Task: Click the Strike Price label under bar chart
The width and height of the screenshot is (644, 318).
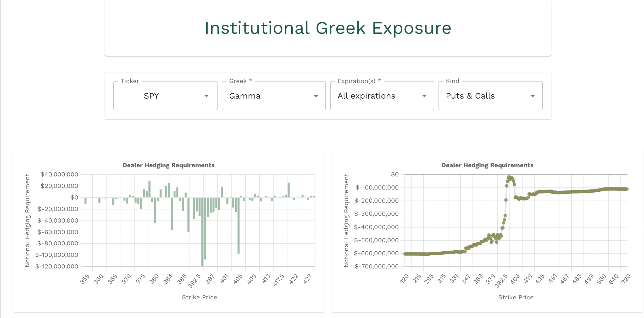Action: point(199,297)
